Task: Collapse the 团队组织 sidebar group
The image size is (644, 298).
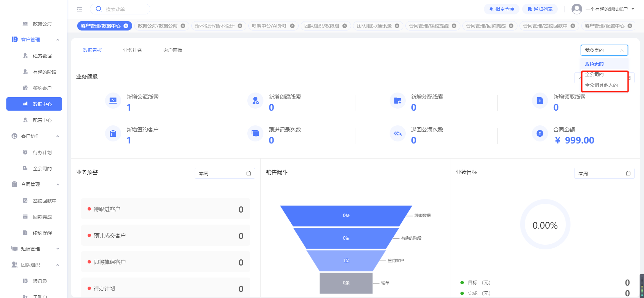Action: (58, 265)
